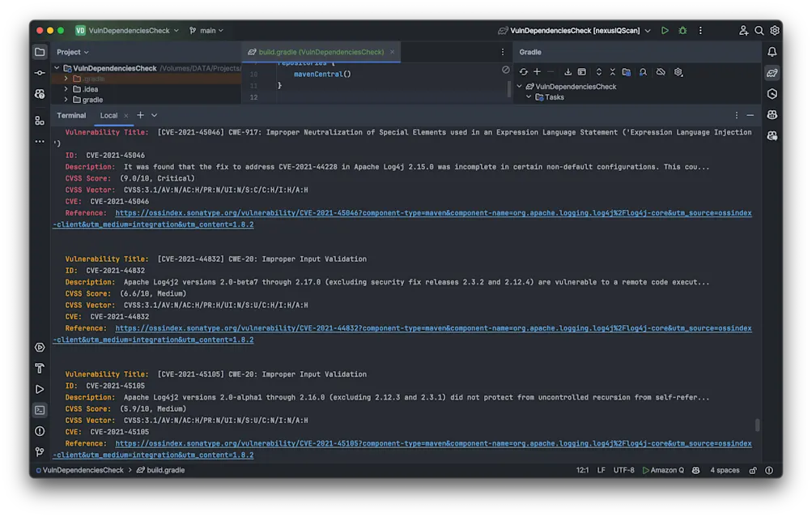Expand the gradle folder in project tree

point(66,100)
